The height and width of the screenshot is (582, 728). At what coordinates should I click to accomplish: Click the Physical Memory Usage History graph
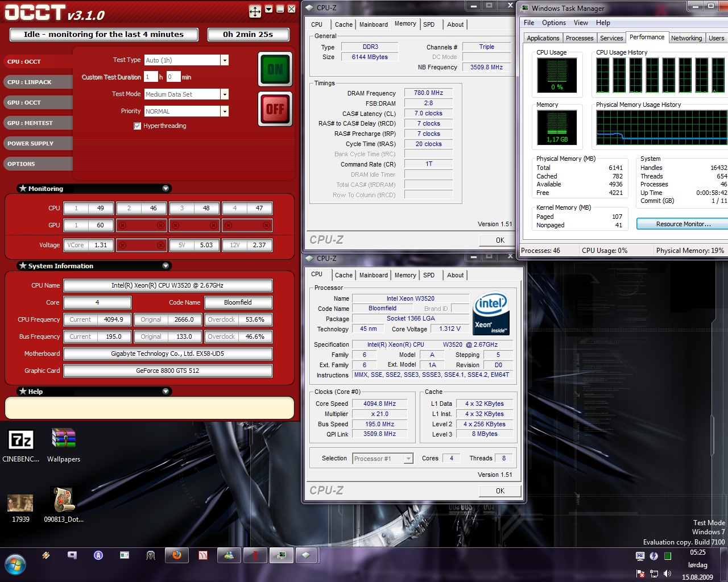tap(662, 127)
